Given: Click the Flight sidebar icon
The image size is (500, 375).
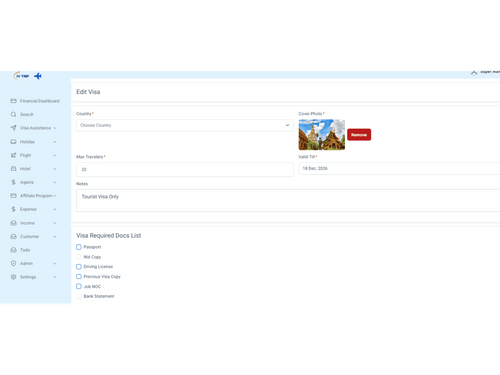Looking at the screenshot, I should coord(13,155).
